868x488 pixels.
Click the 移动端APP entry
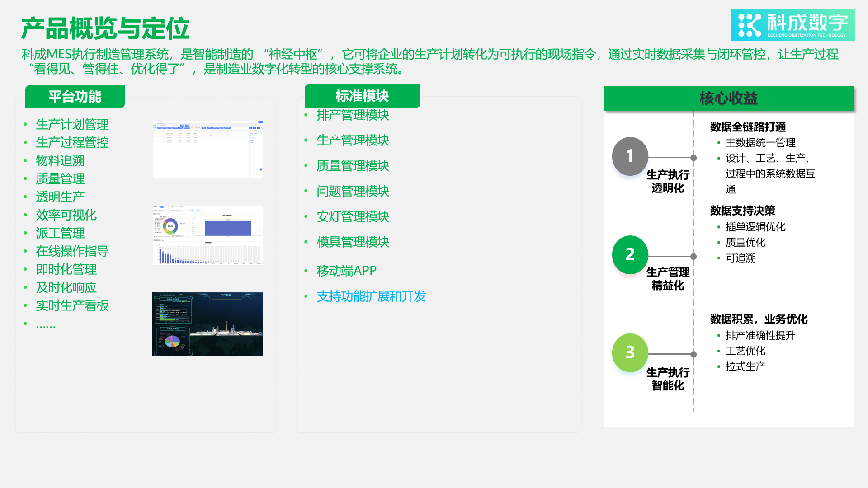[346, 271]
